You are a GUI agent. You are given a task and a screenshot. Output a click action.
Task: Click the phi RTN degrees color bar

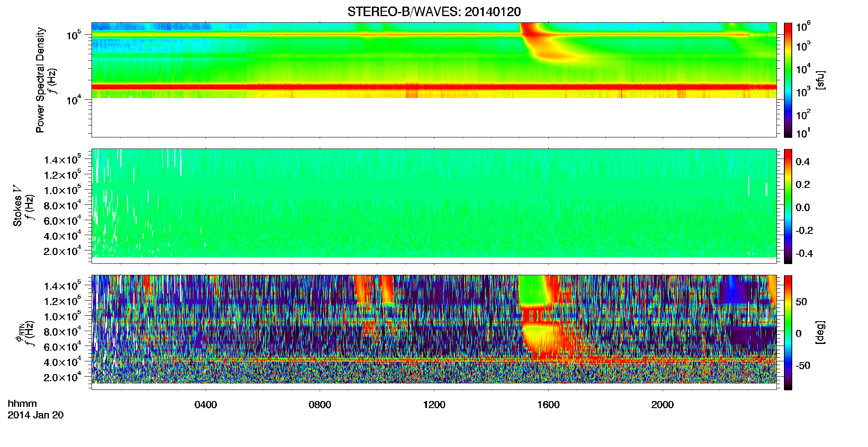[x=788, y=332]
